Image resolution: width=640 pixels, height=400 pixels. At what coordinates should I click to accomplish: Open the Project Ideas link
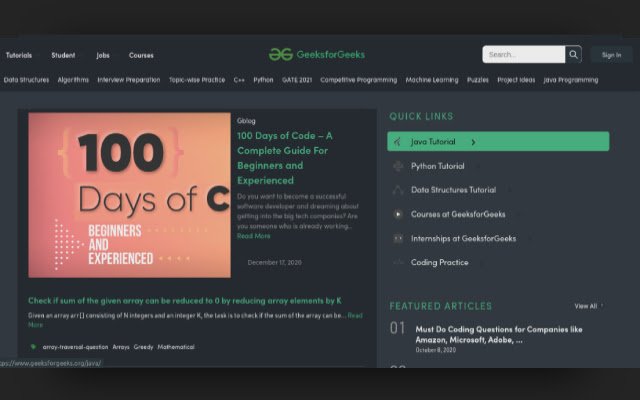coord(516,80)
